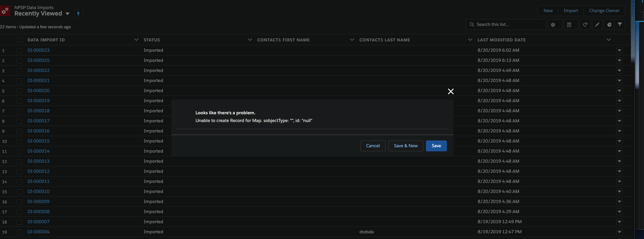Click '8/20/2019 6:02 AM' date cell
The height and width of the screenshot is (239, 644).
click(x=499, y=50)
